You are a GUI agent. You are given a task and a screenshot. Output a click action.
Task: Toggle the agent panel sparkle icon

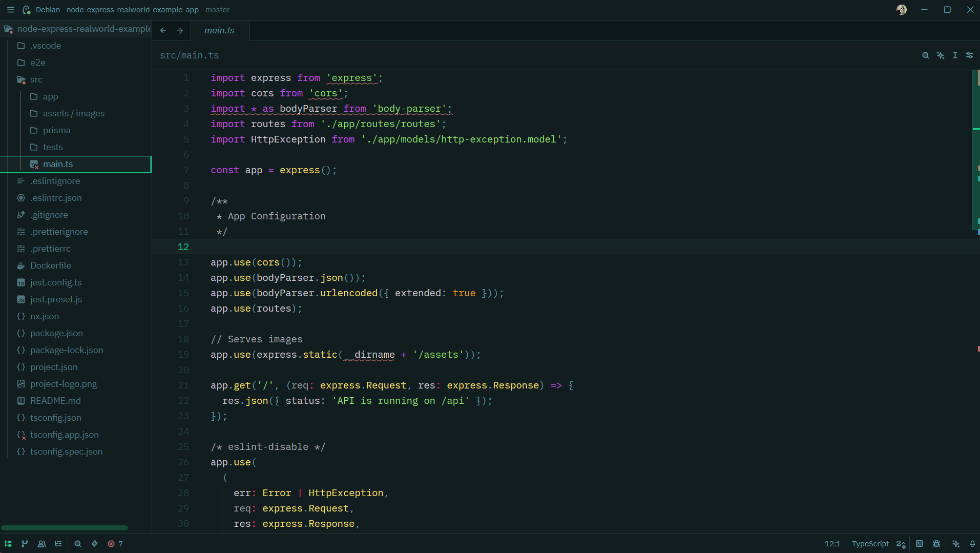click(956, 544)
